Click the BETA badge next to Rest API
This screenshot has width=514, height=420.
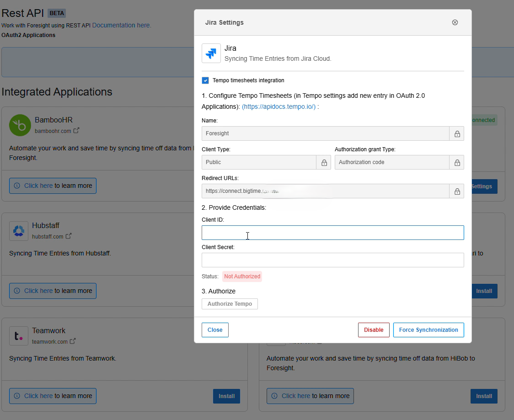57,13
